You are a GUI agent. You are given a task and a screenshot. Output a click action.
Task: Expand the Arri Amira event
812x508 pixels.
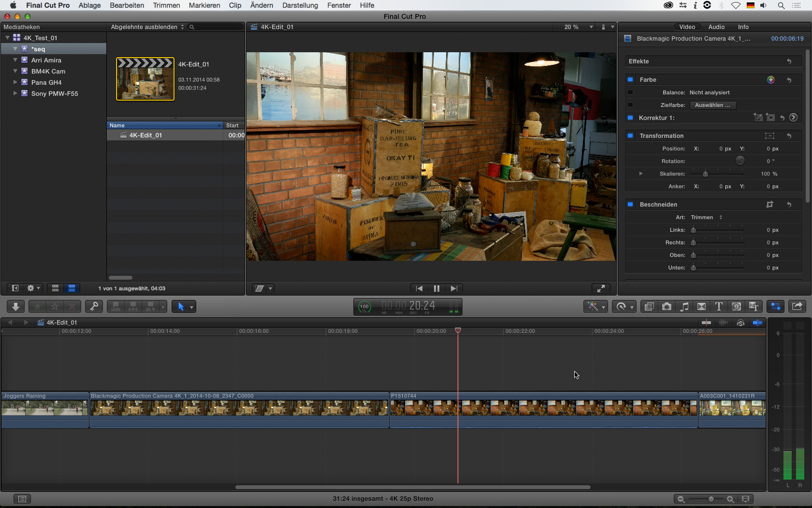tap(15, 60)
